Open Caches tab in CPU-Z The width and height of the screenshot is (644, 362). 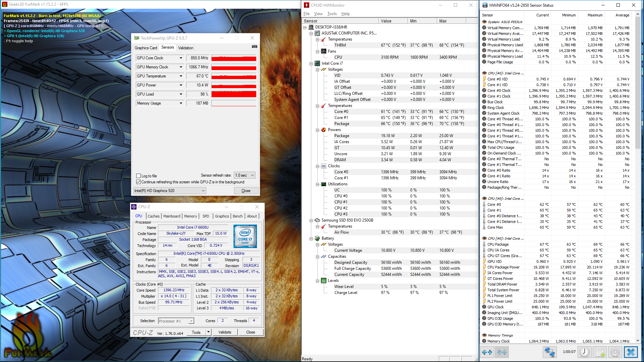153,216
